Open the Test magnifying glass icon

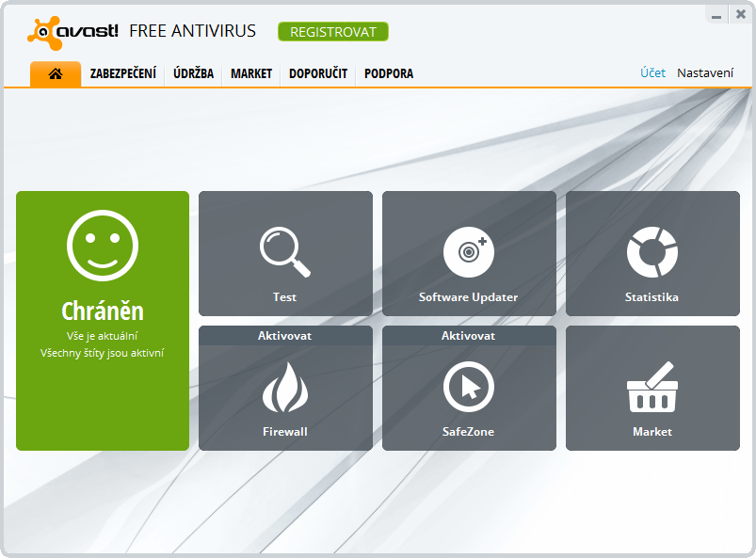285,252
